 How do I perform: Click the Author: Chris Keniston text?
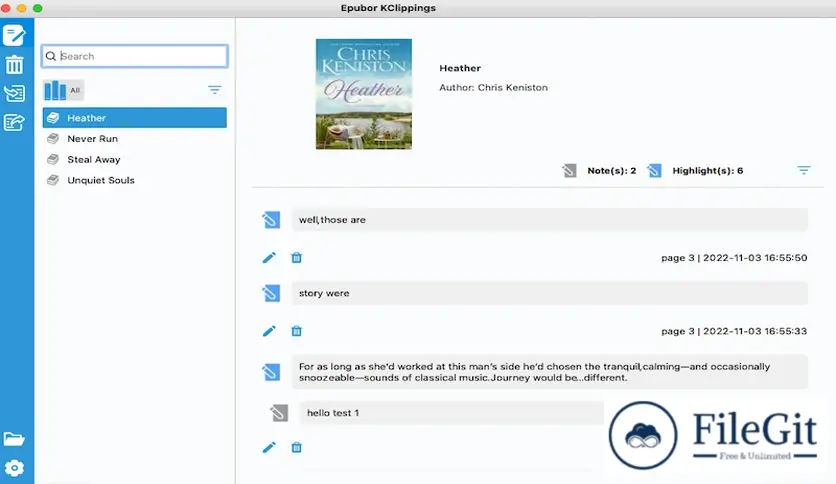493,87
